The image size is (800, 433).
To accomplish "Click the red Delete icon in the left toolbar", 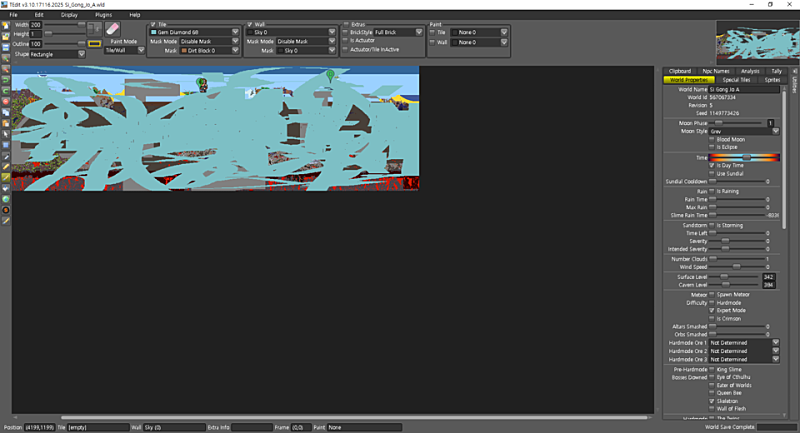I will [x=6, y=101].
